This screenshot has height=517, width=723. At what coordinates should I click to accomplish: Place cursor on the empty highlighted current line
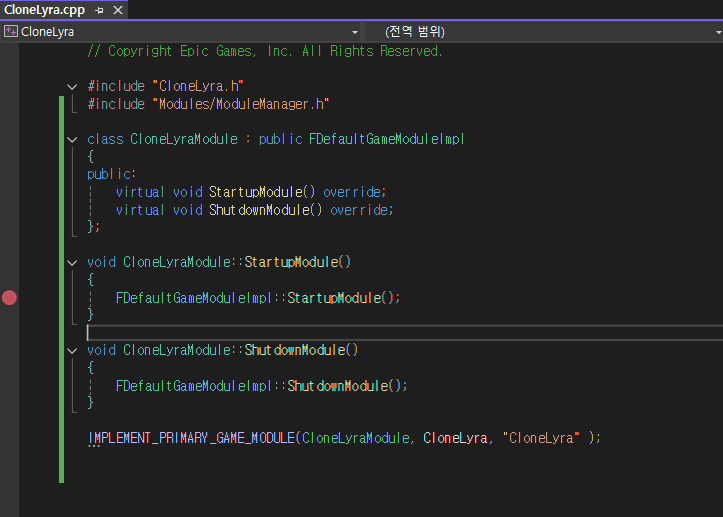click(405, 333)
